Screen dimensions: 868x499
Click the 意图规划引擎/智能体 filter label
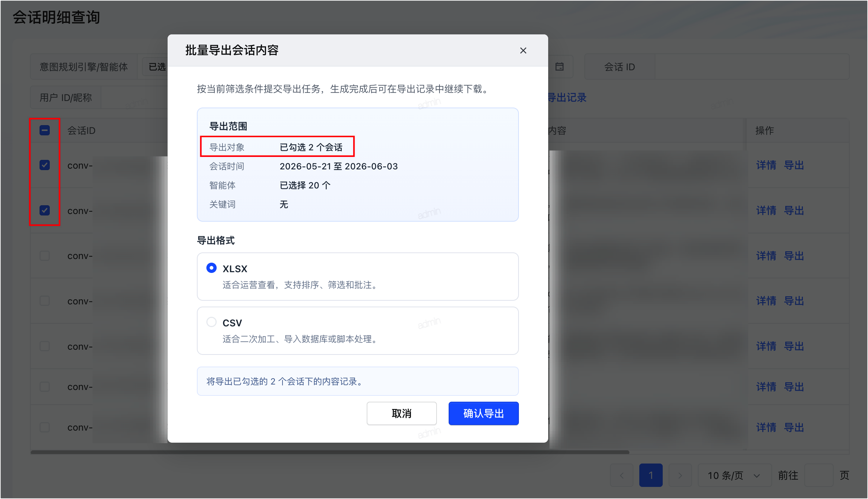coord(84,67)
